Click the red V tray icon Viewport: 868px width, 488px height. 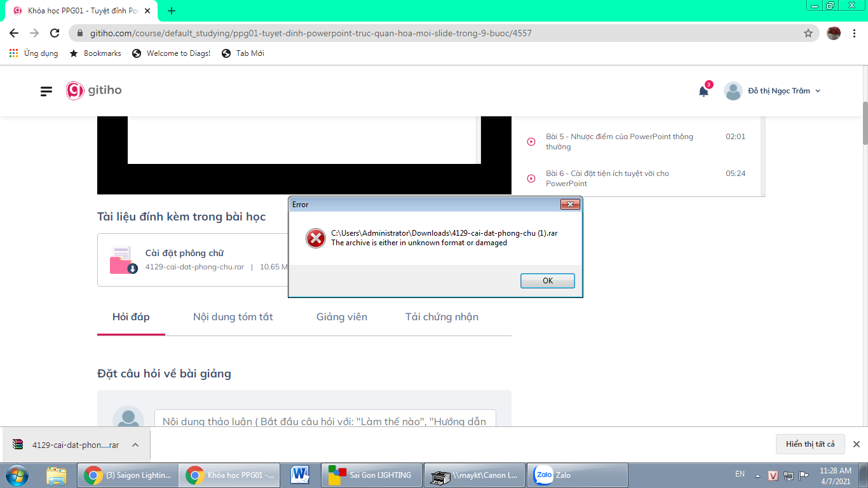773,475
